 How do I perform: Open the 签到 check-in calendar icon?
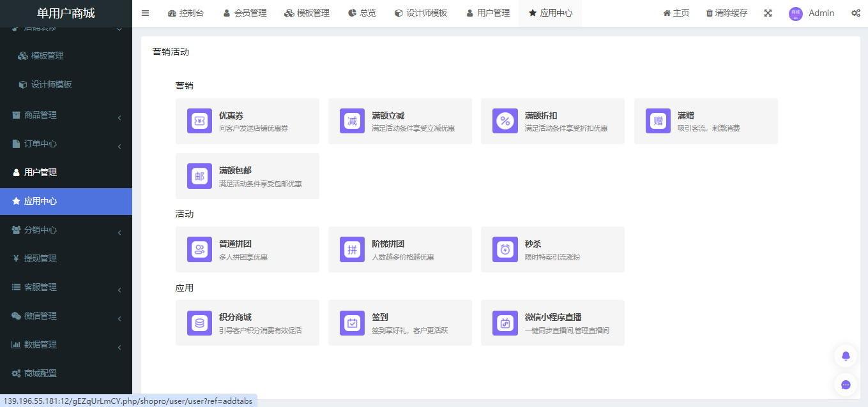(352, 323)
